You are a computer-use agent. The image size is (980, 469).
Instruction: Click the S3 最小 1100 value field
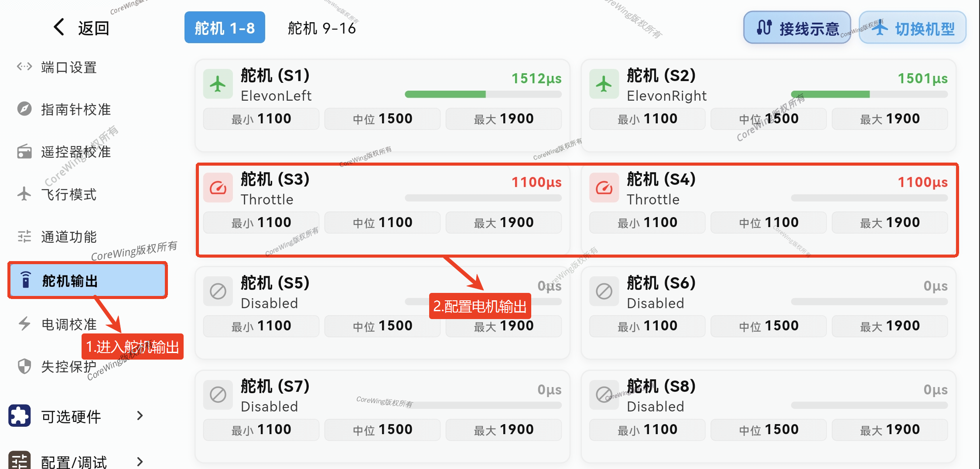tap(261, 223)
